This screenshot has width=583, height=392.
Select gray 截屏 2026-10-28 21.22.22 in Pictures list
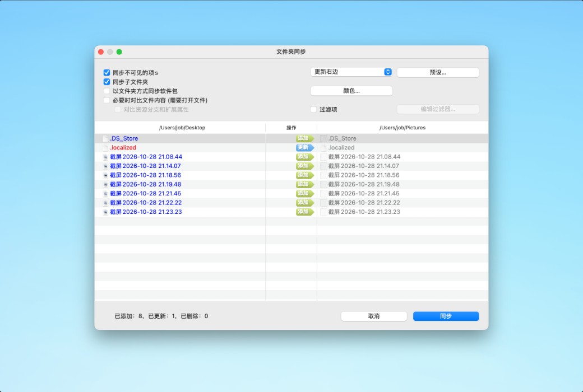coord(364,203)
